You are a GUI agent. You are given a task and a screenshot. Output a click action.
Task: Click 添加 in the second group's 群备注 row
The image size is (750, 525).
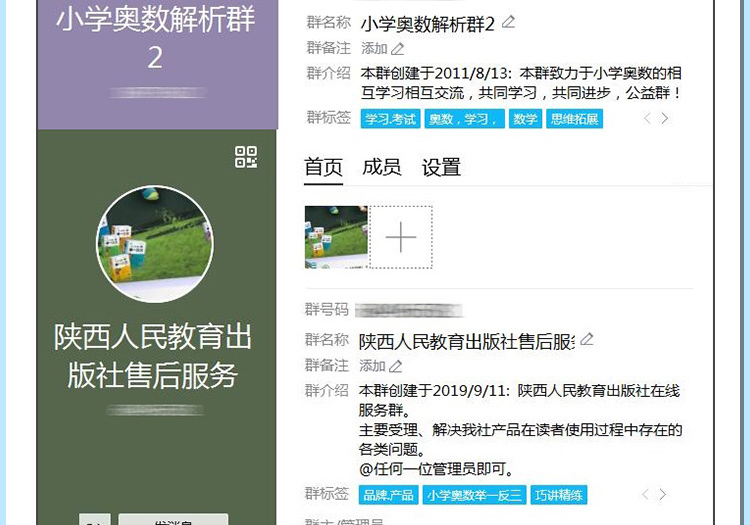372,366
